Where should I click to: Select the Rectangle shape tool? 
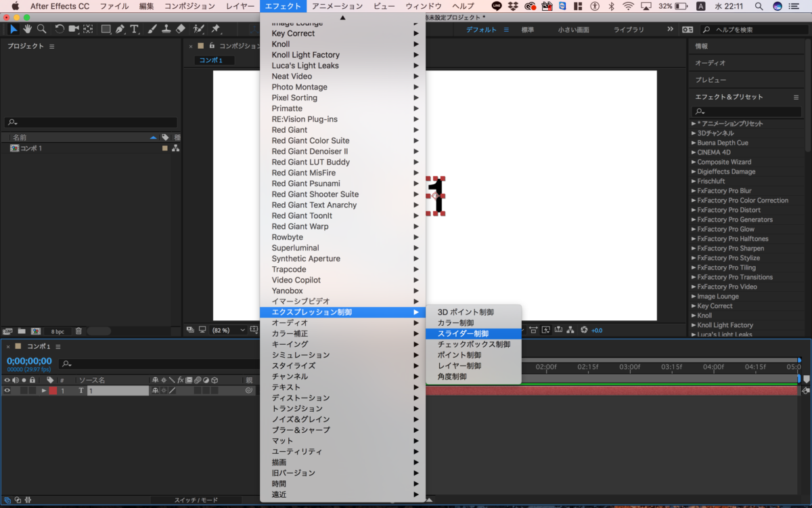click(106, 29)
